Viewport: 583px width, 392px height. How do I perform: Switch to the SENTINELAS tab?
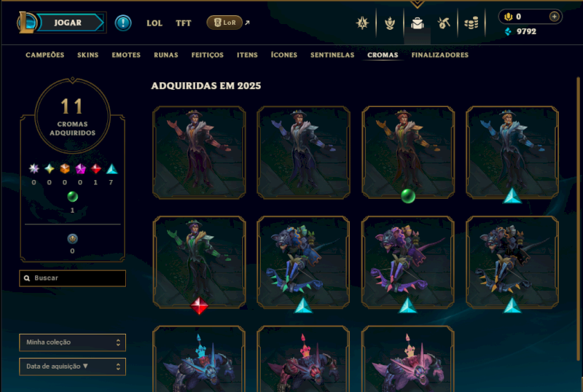[x=332, y=55]
